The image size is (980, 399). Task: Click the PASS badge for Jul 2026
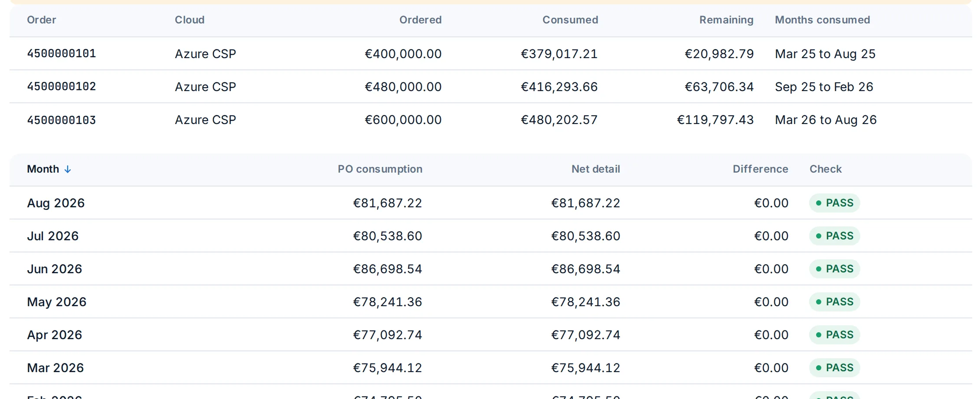[834, 236]
